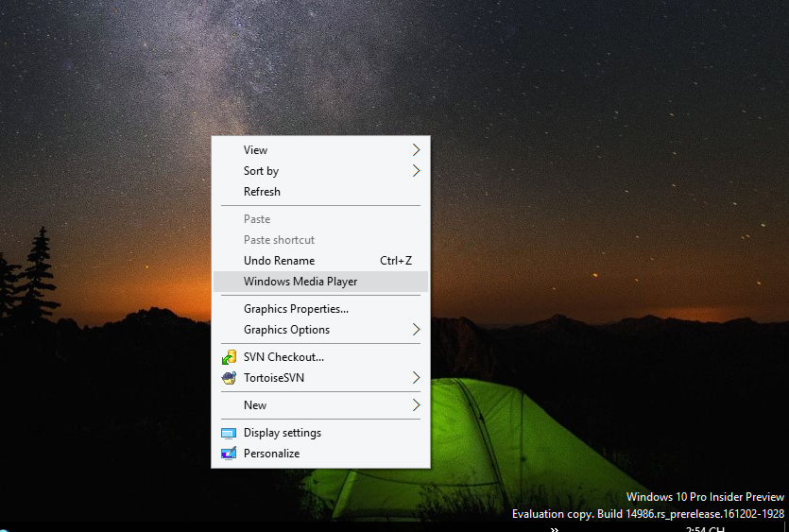The height and width of the screenshot is (532, 789).
Task: Expand the TortoiseSVN chevron arrow
Action: (x=416, y=378)
